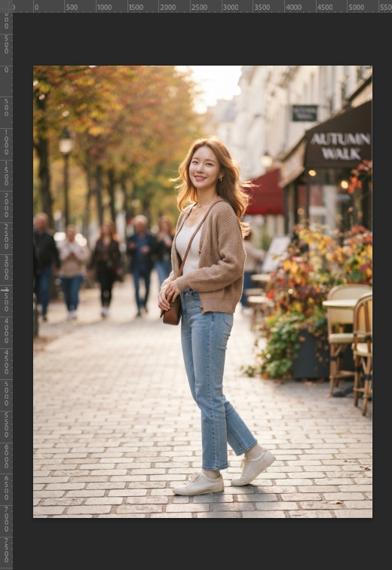Click the 1000 mark on horizontal ruler

pyautogui.click(x=104, y=8)
